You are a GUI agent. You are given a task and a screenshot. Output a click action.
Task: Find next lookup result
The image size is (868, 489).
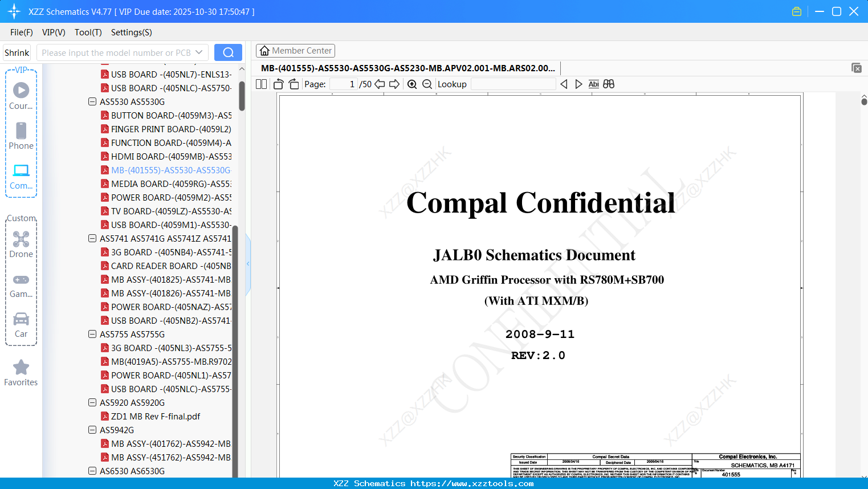(x=578, y=84)
